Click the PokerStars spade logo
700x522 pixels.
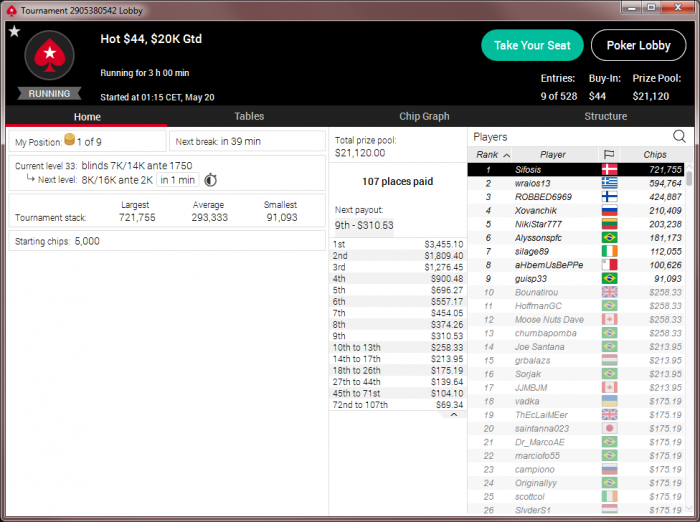click(50, 55)
